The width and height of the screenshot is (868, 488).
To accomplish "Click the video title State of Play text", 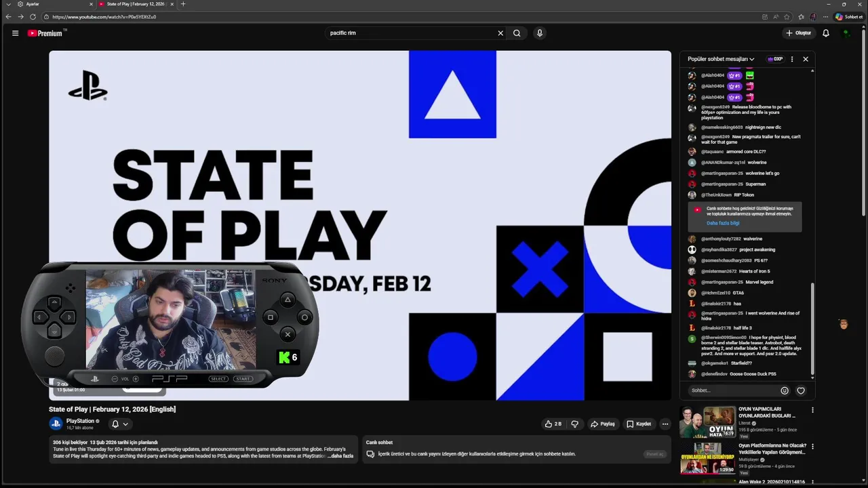I will [113, 409].
